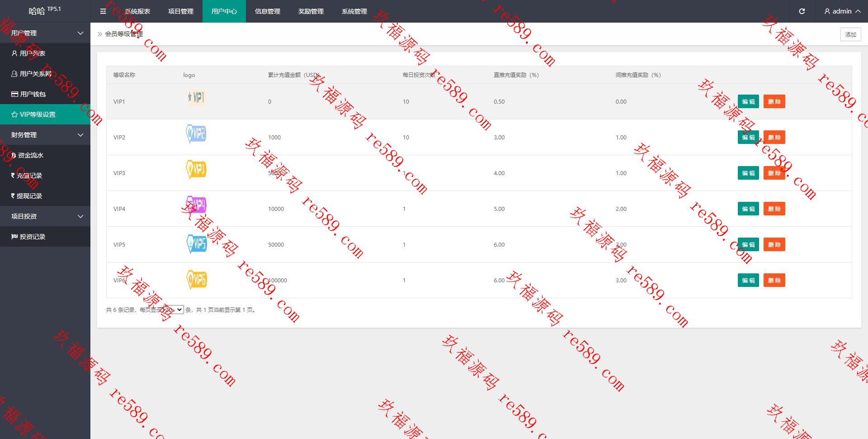The image size is (868, 439).
Task: Open 资金流水 in the sidebar
Action: [45, 155]
